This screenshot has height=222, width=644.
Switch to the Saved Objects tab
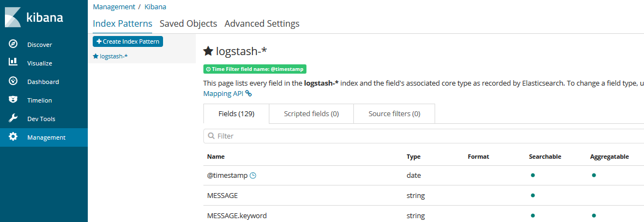(188, 23)
